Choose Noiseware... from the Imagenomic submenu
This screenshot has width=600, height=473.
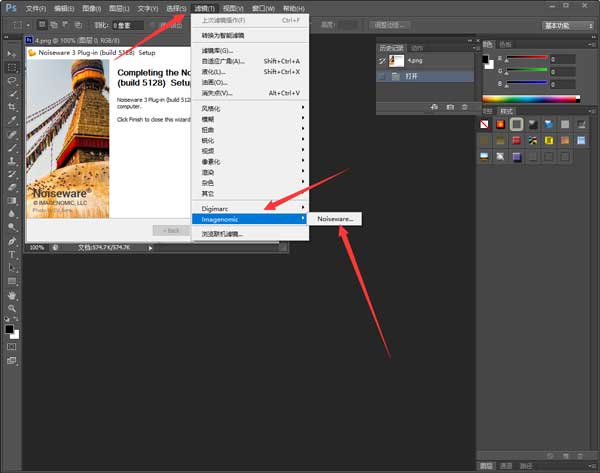tap(335, 219)
